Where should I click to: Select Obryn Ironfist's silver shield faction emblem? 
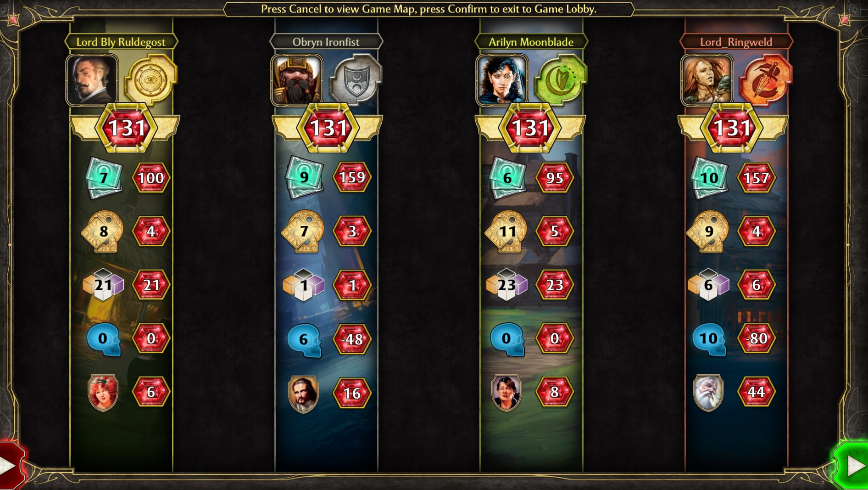(356, 79)
